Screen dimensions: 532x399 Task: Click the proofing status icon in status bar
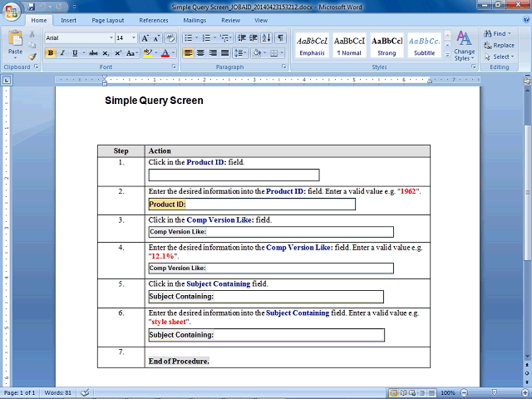[85, 392]
